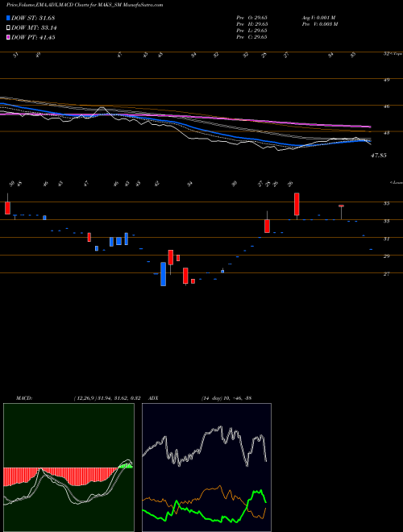
Task: Click the 47.85 value label near EMA lines
Action: [380, 156]
